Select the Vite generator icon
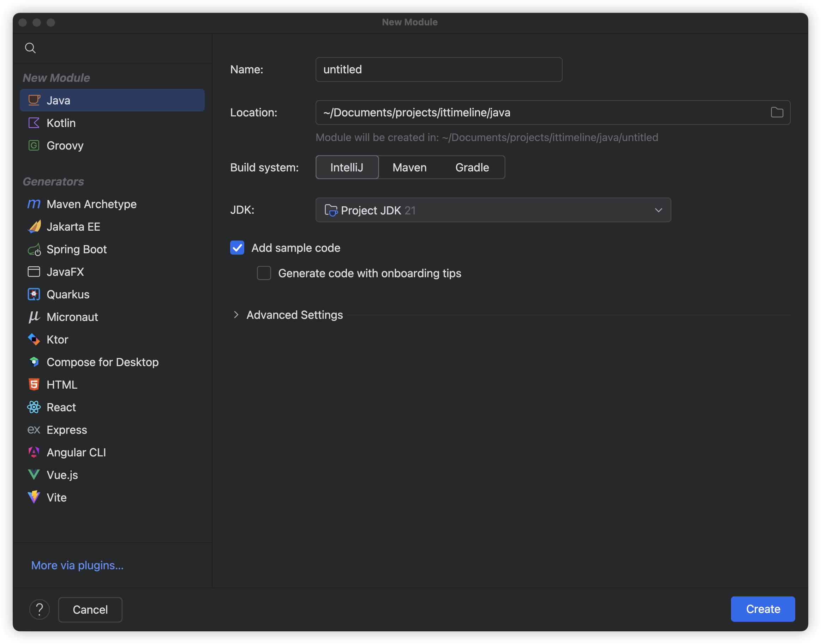This screenshot has width=821, height=644. [x=34, y=497]
